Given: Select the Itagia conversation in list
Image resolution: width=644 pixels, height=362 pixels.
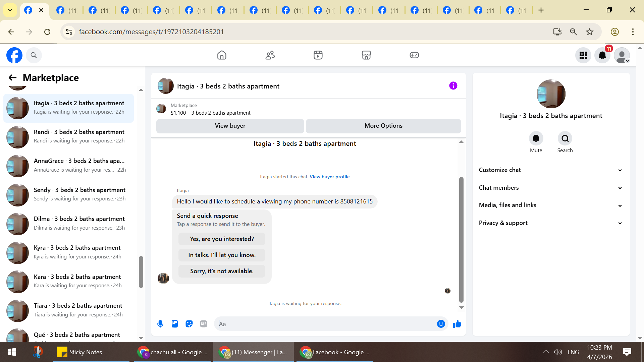Looking at the screenshot, I should [x=68, y=108].
